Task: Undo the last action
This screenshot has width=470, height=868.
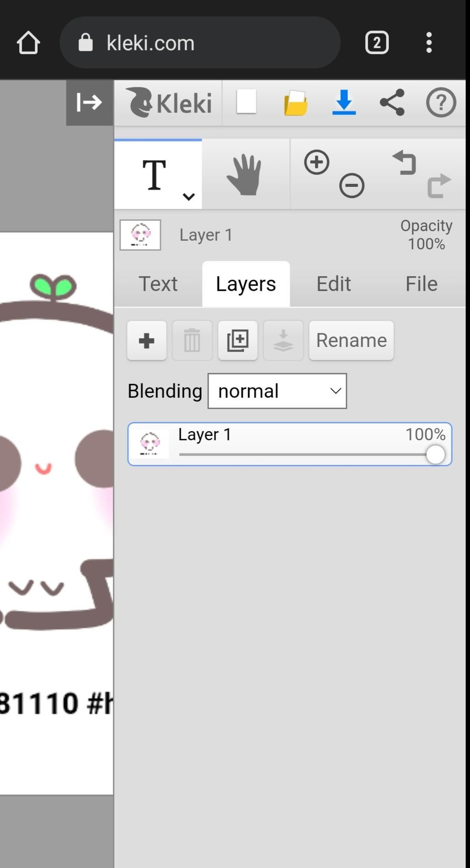Action: point(404,163)
